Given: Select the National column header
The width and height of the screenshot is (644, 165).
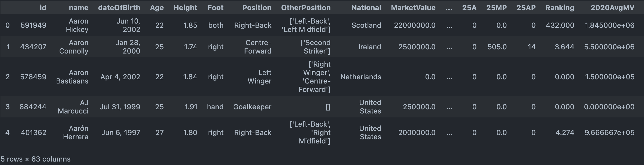Looking at the screenshot, I should click(366, 8).
